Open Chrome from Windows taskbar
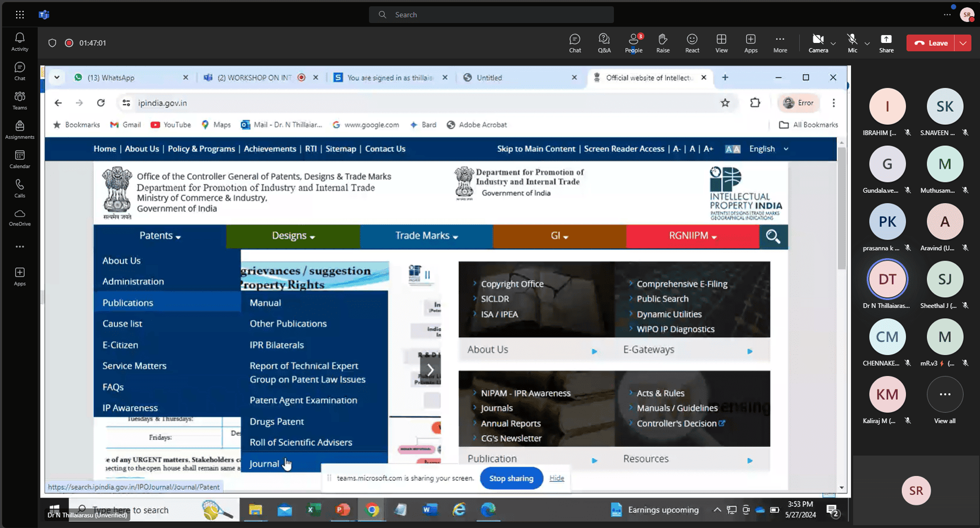The height and width of the screenshot is (528, 980). [372, 510]
